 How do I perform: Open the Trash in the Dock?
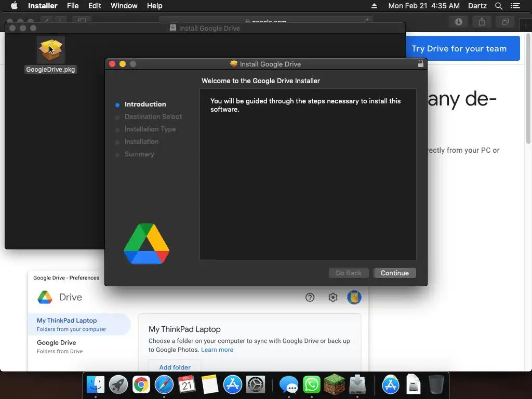436,384
